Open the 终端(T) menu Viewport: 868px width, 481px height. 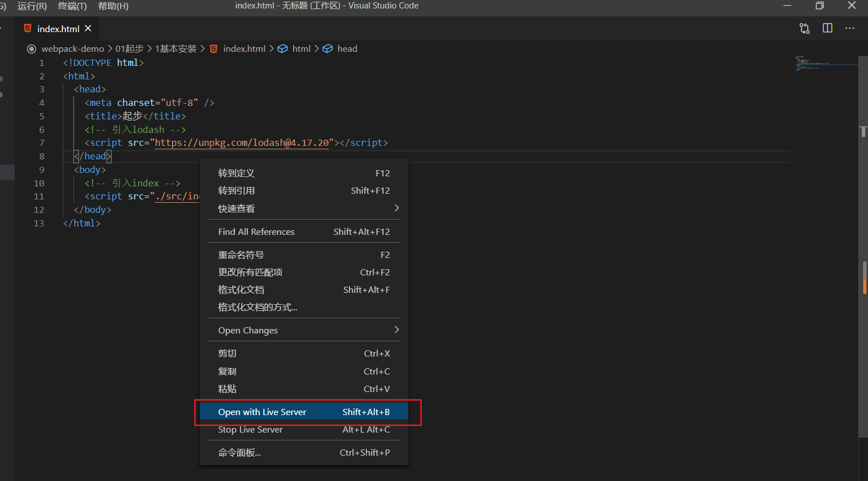72,6
